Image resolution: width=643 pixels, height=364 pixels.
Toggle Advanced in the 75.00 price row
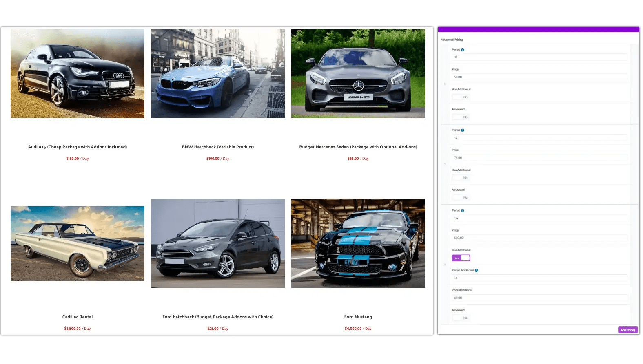coord(461,197)
